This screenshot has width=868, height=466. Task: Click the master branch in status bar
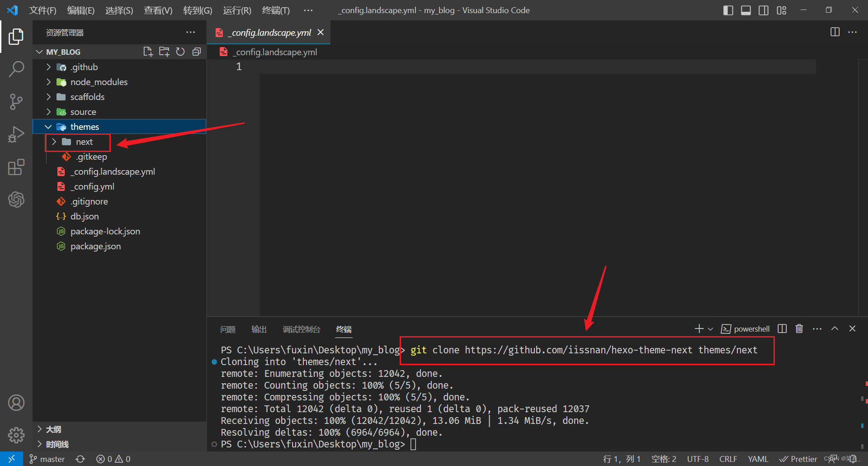(x=47, y=459)
